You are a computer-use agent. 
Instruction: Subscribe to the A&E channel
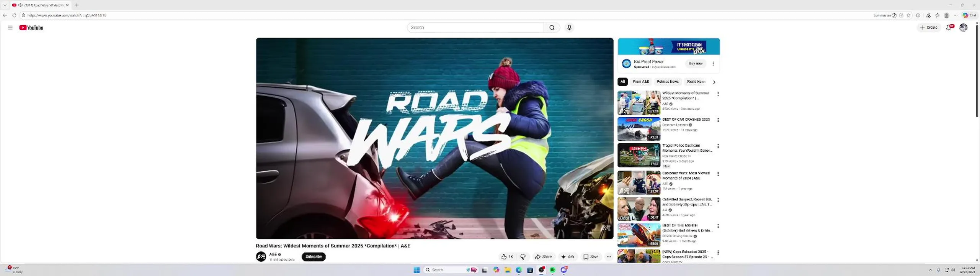[314, 256]
